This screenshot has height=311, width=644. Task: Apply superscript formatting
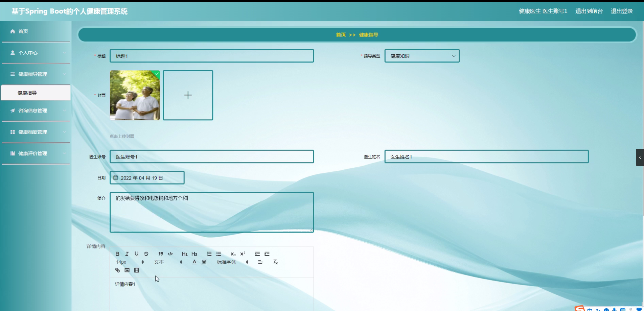pos(243,254)
